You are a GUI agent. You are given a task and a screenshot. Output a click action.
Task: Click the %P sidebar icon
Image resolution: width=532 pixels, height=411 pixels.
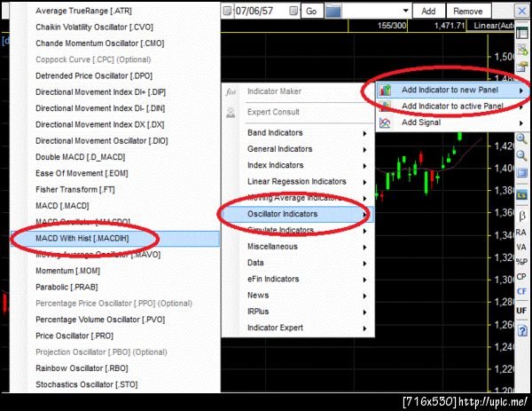point(521,262)
